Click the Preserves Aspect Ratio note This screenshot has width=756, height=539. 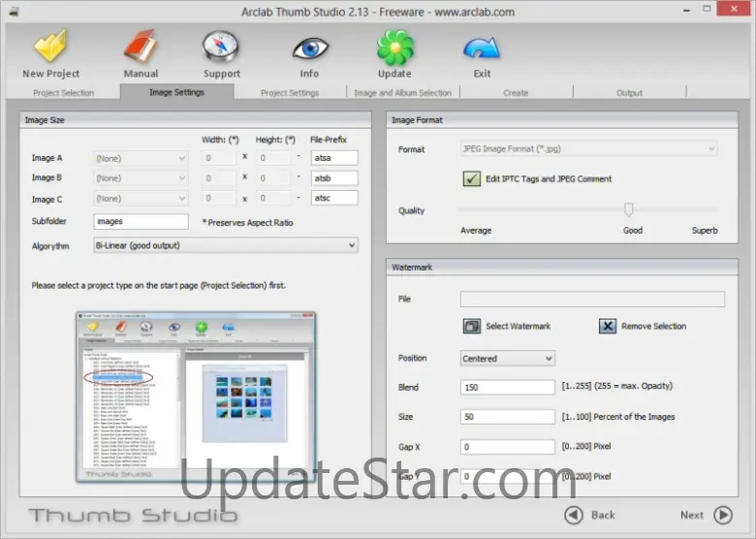247,223
